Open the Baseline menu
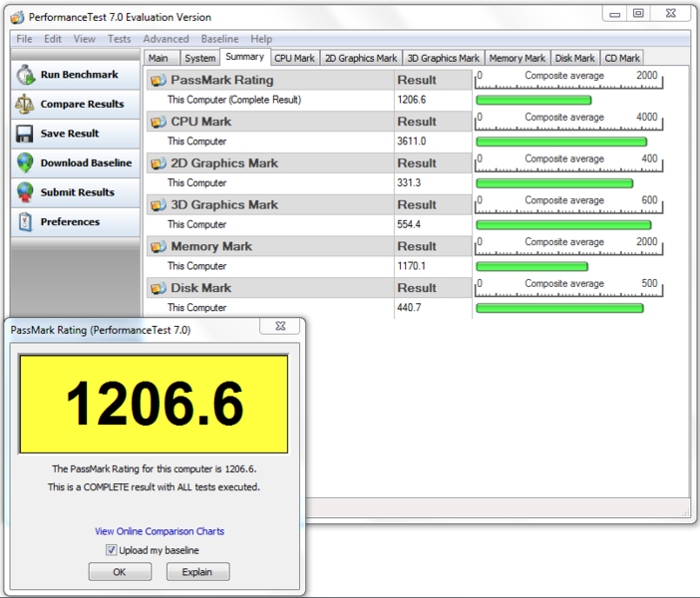The width and height of the screenshot is (700, 598). [x=219, y=39]
